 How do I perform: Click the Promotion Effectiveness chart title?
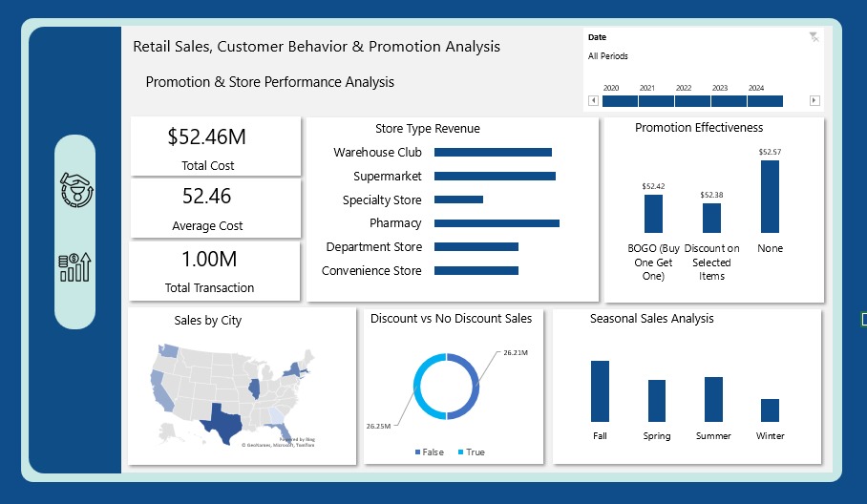[x=699, y=128]
